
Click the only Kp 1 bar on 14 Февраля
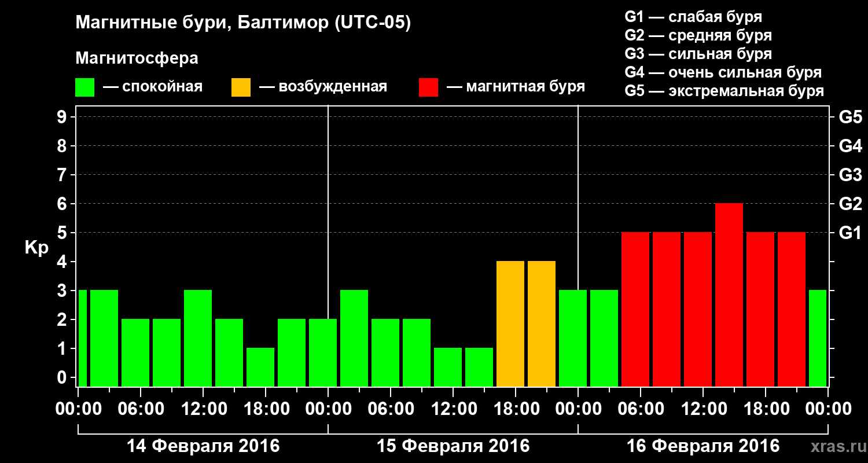(260, 367)
